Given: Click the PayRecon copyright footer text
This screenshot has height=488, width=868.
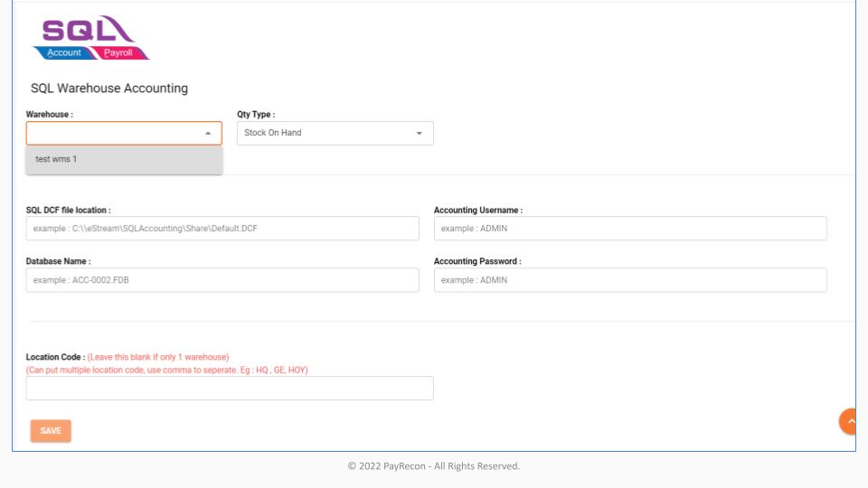Looking at the screenshot, I should (x=434, y=466).
